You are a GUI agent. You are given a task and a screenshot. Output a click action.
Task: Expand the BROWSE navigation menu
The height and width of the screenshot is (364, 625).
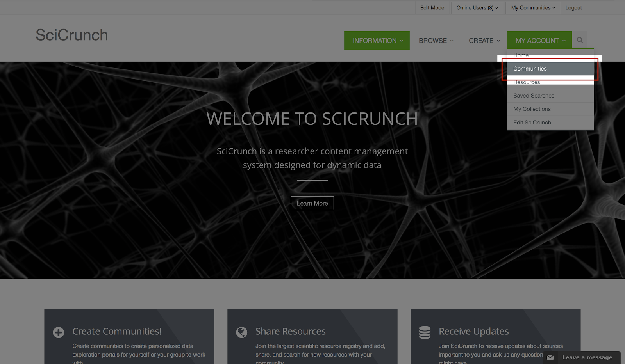pyautogui.click(x=436, y=41)
